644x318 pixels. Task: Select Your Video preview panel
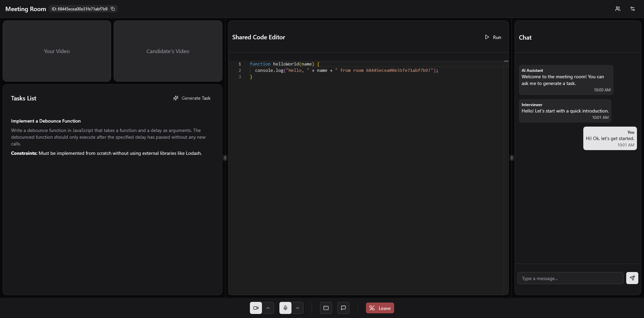(x=56, y=51)
